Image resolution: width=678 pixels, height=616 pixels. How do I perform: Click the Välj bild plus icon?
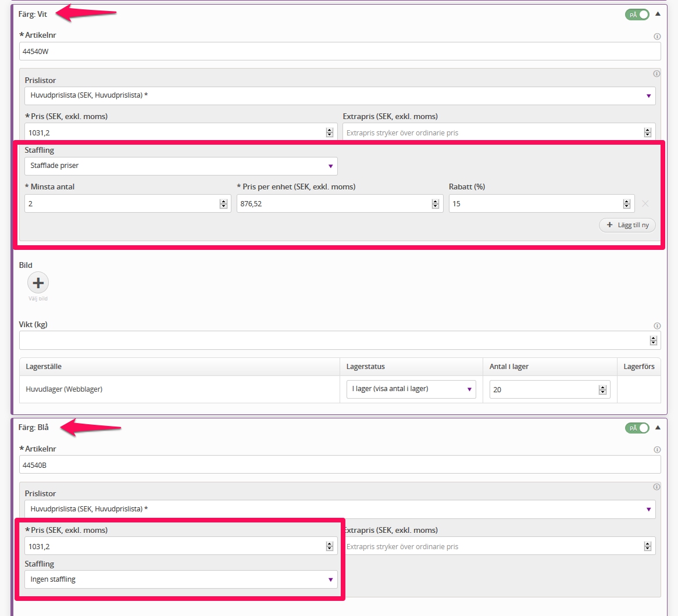pos(38,283)
